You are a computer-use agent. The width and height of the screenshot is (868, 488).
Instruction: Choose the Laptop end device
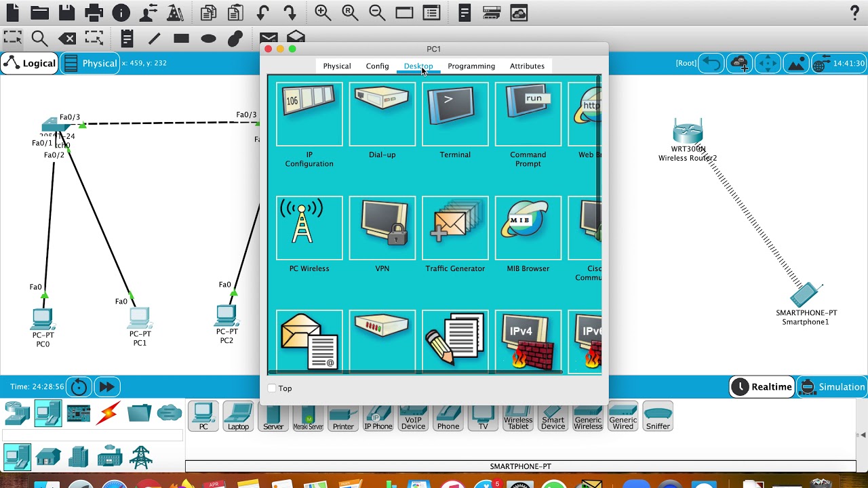pyautogui.click(x=238, y=416)
